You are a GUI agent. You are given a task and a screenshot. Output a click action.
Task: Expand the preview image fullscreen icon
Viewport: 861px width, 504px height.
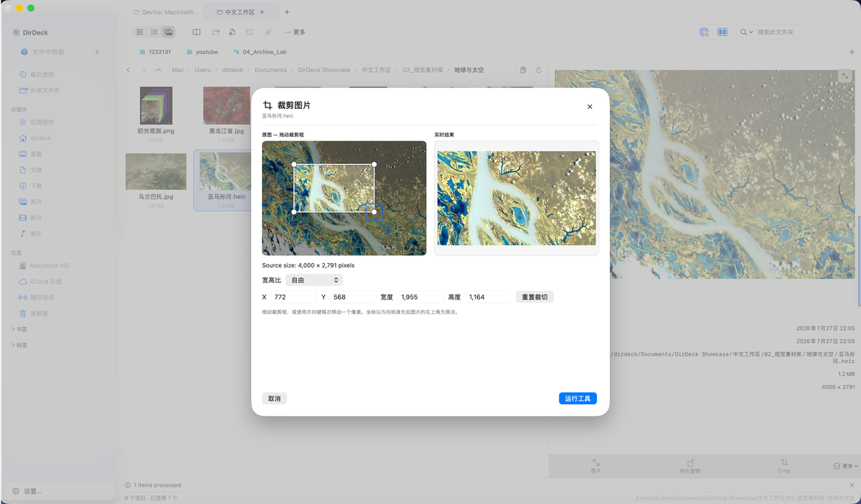845,75
